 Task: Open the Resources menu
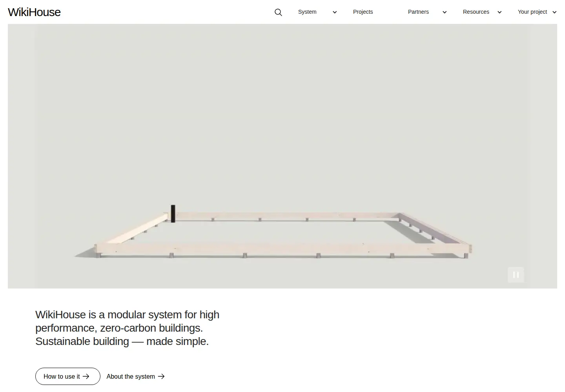476,12
